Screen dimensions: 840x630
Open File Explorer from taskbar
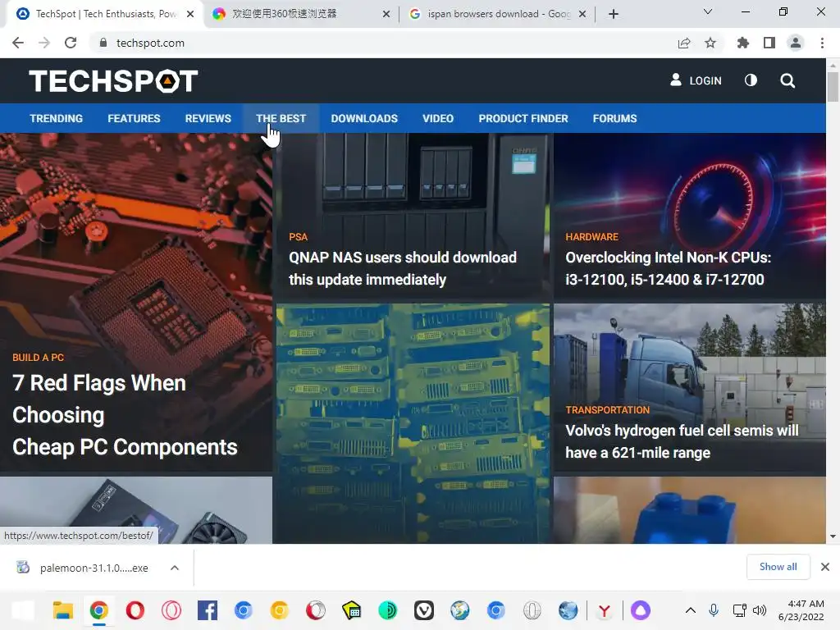coord(62,610)
